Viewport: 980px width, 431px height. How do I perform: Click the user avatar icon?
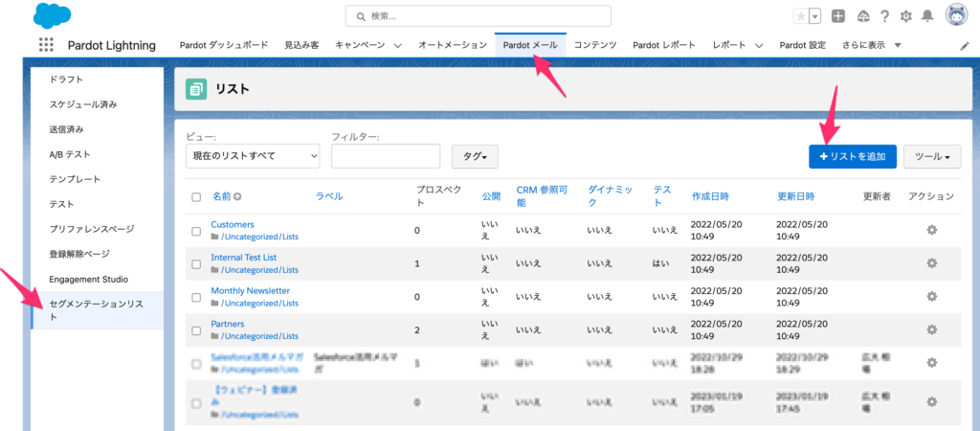coord(956,15)
